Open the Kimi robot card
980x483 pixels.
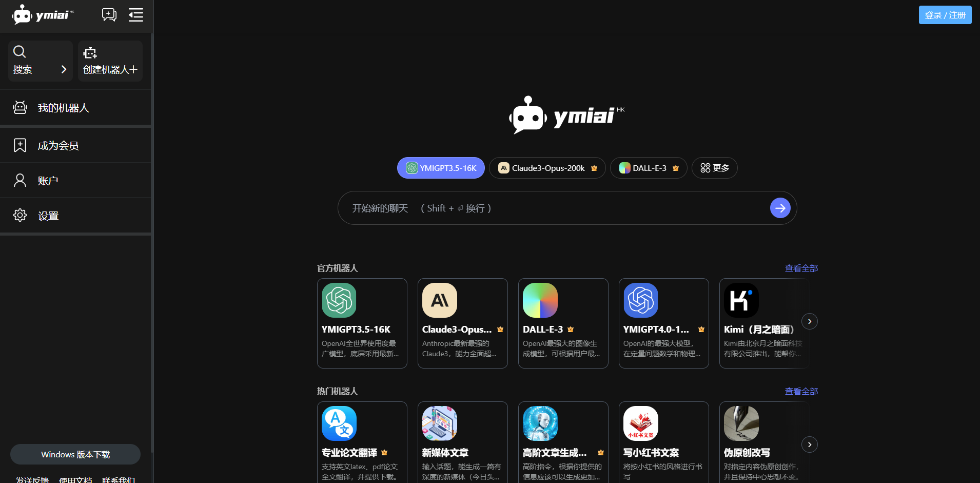click(763, 323)
